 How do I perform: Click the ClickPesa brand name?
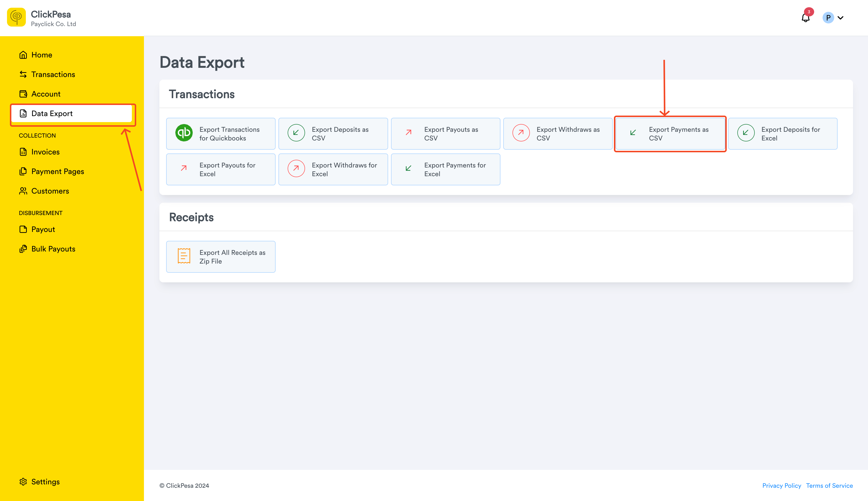coord(51,14)
